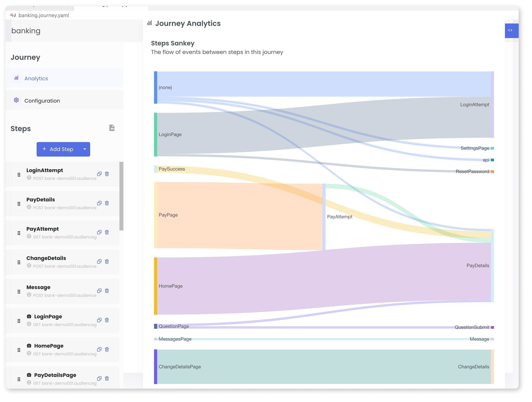The height and width of the screenshot is (402, 532).
Task: Duplicate the PayAttempt step with copy icon
Action: tap(99, 232)
